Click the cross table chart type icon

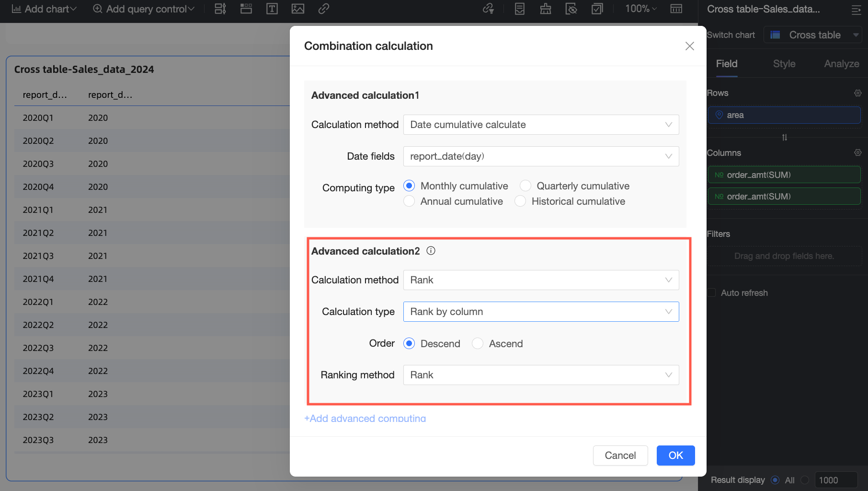pyautogui.click(x=775, y=35)
